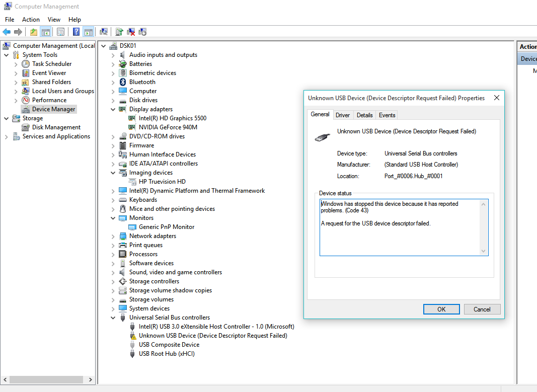537x392 pixels.
Task: Switch to the Driver tab
Action: [x=343, y=115]
